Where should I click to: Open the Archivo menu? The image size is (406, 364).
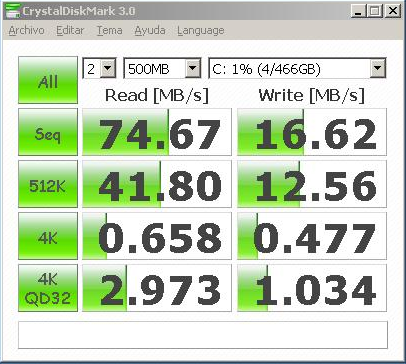pyautogui.click(x=26, y=30)
